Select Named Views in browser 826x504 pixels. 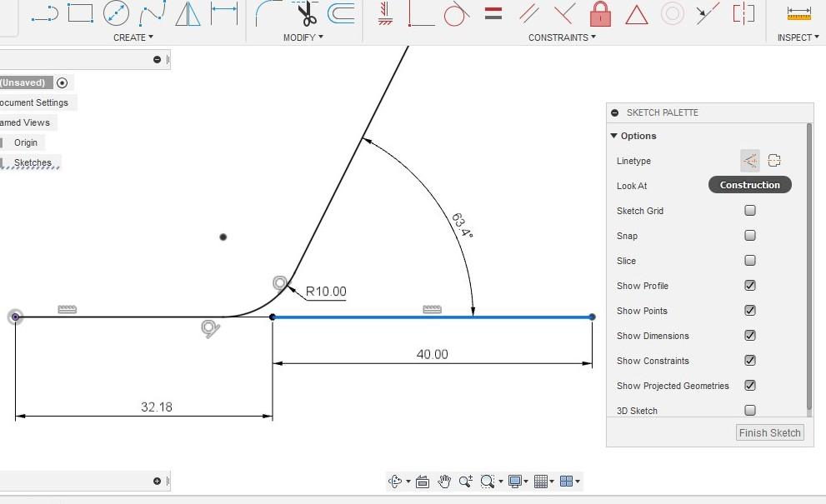click(25, 122)
